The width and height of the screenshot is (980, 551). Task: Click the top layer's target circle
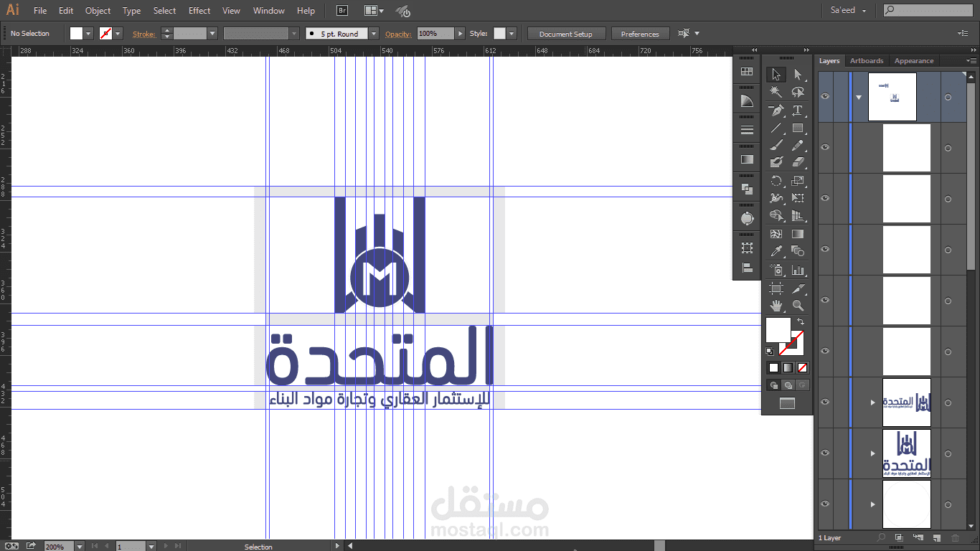pos(948,97)
